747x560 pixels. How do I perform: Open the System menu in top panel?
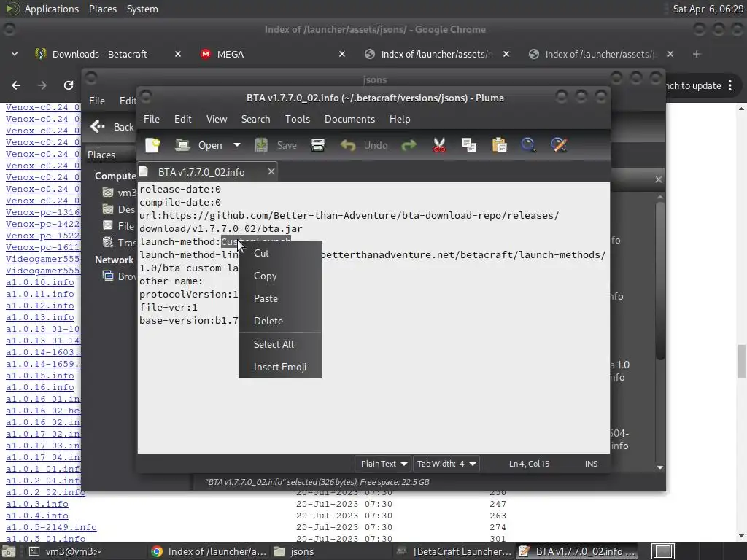point(142,9)
